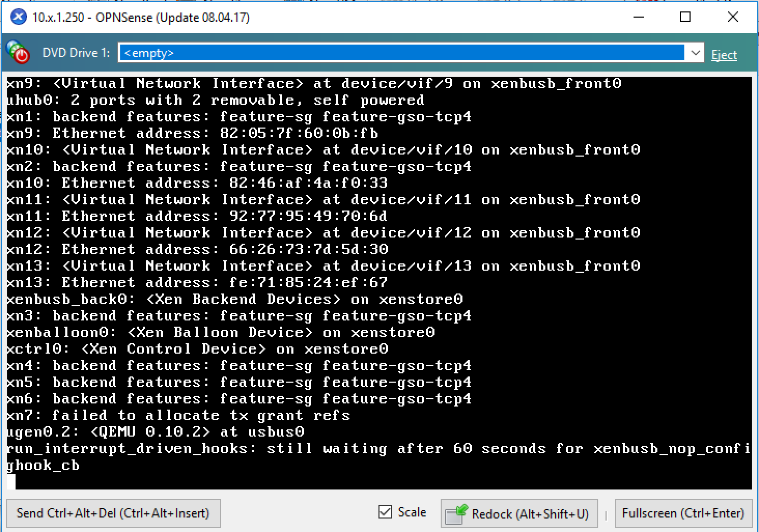Click the XenCenter icon in the title bar

click(x=19, y=17)
